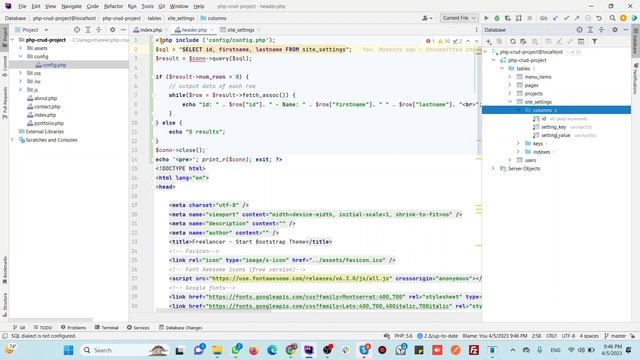Image resolution: width=640 pixels, height=360 pixels.
Task: Expand the projects table node
Action: click(x=510, y=93)
